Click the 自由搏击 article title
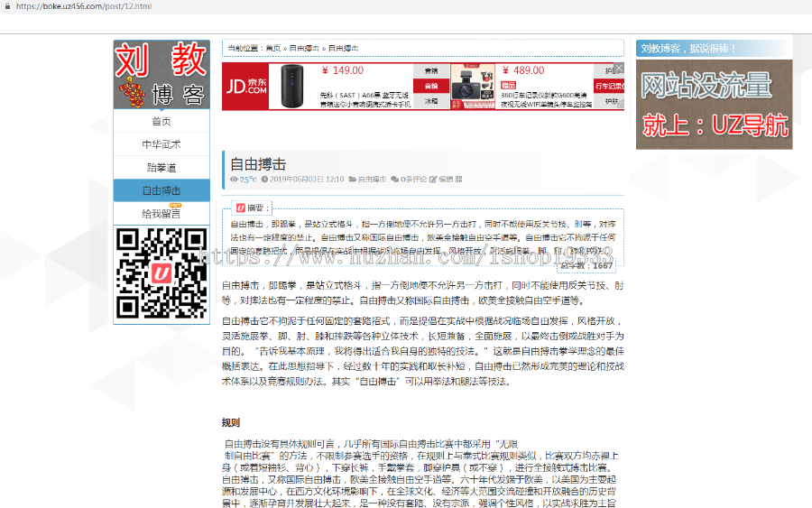The width and height of the screenshot is (812, 508). tap(258, 165)
